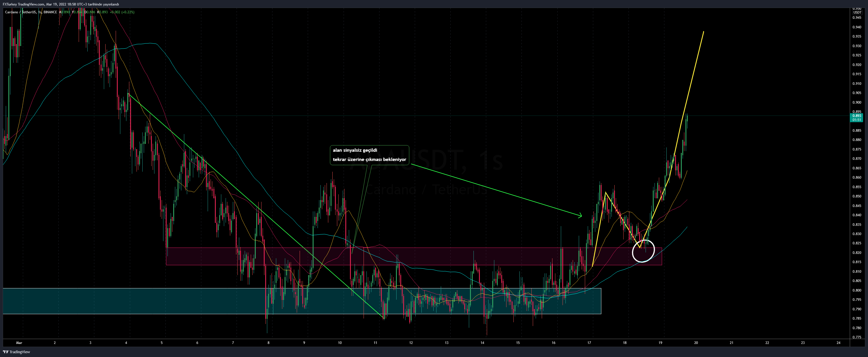Click the 0.775 price axis label
Screen dimensions: 868x357
point(857,337)
